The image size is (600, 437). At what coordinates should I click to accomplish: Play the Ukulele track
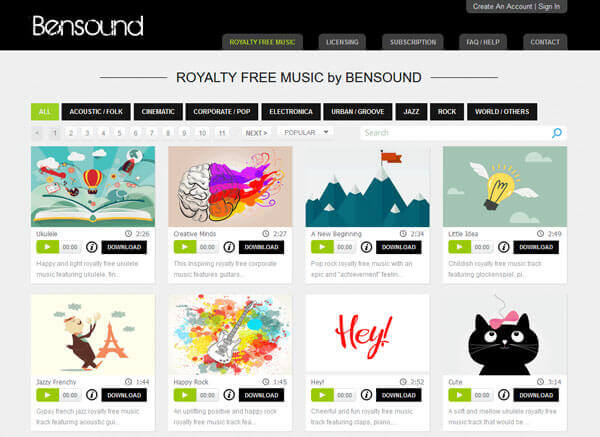pos(47,247)
